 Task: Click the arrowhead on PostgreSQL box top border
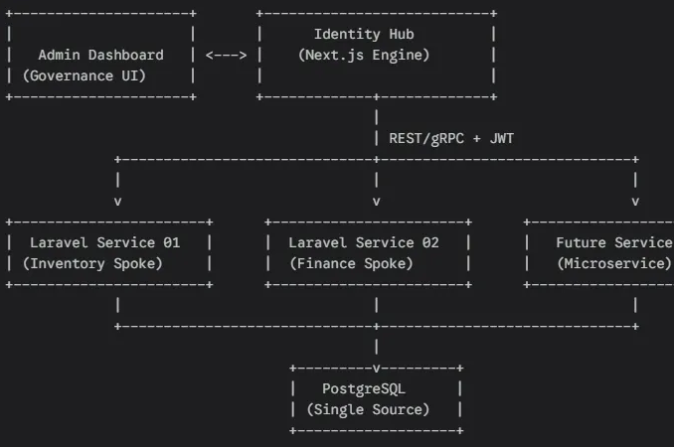point(376,367)
